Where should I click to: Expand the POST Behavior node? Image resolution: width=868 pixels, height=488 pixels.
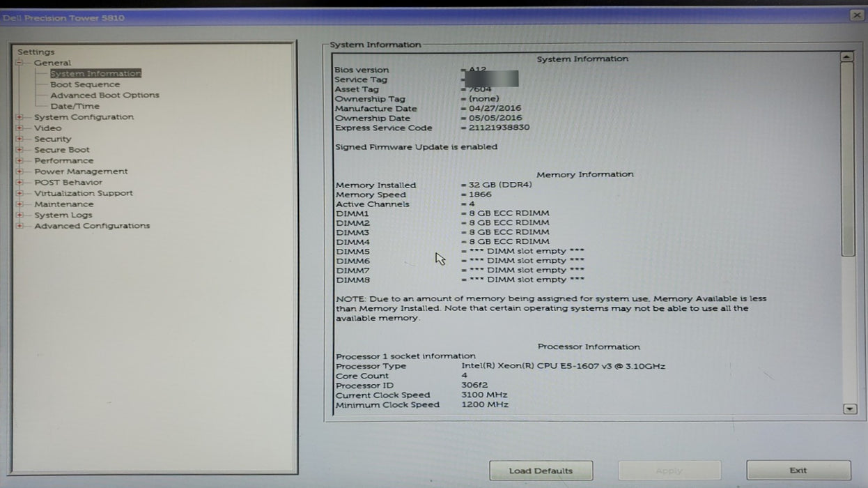pos(20,183)
